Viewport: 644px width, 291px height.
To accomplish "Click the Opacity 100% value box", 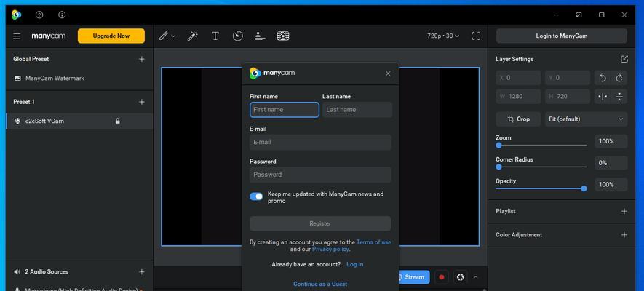I will coord(611,185).
